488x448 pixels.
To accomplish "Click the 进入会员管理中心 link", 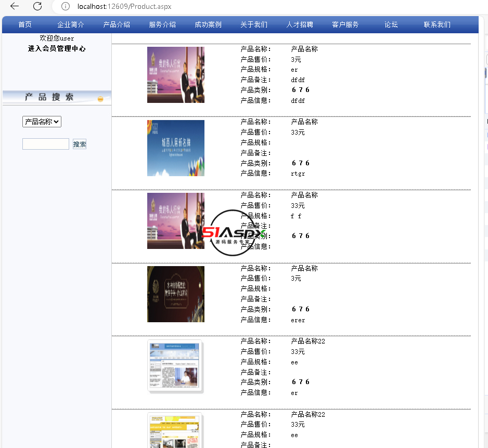I will [x=57, y=48].
